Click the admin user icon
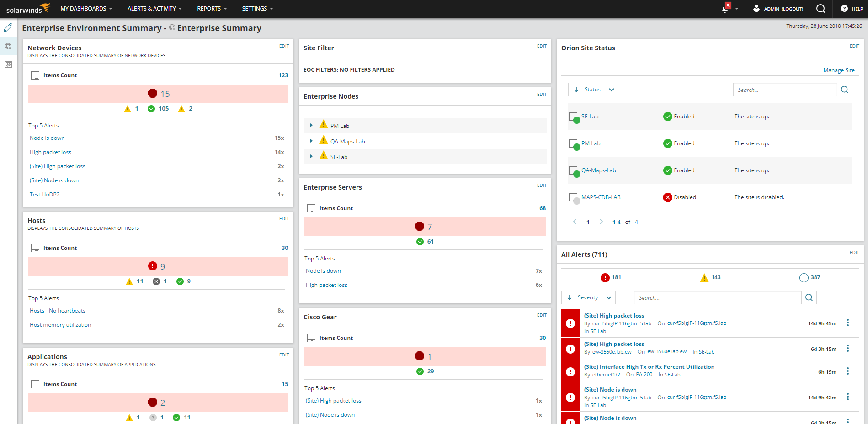Image resolution: width=868 pixels, height=424 pixels. pos(756,8)
